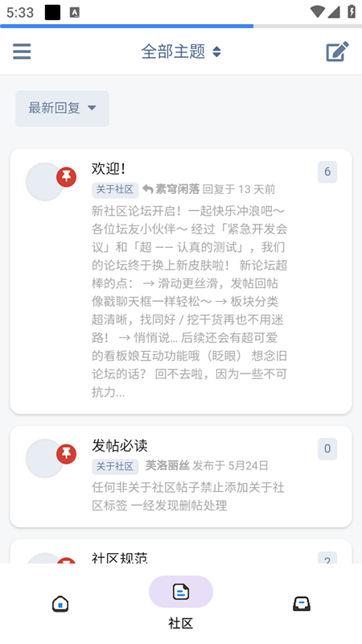Open the inbox icon in bottom bar
Image resolution: width=362 pixels, height=644 pixels.
[x=301, y=604]
